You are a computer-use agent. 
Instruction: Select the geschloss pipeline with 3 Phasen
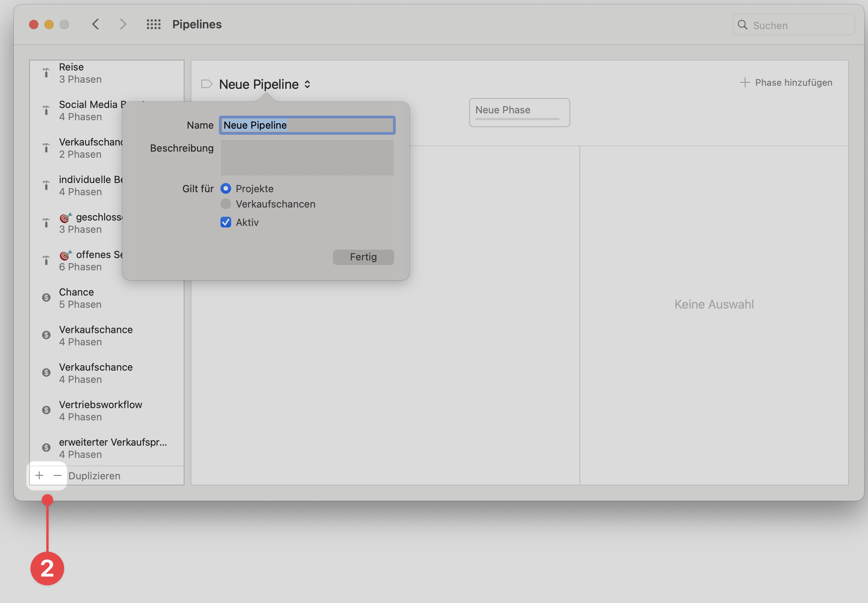[77, 223]
